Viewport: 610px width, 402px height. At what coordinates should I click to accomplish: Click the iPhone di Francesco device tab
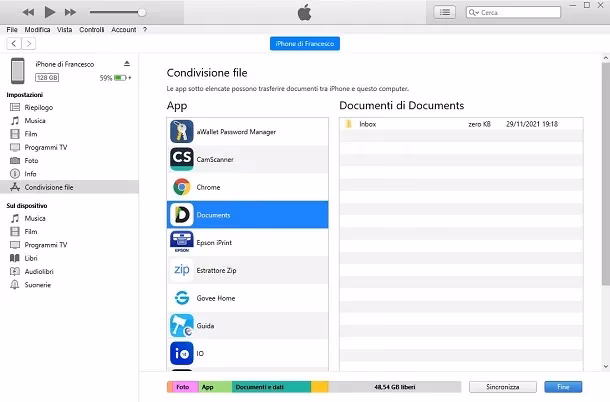coord(305,44)
